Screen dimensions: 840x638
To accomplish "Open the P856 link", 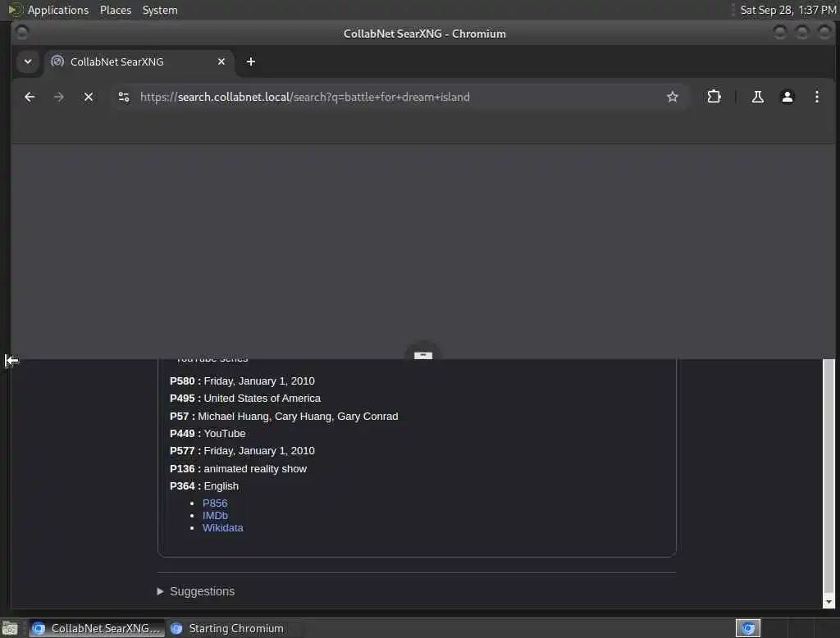I will click(215, 503).
